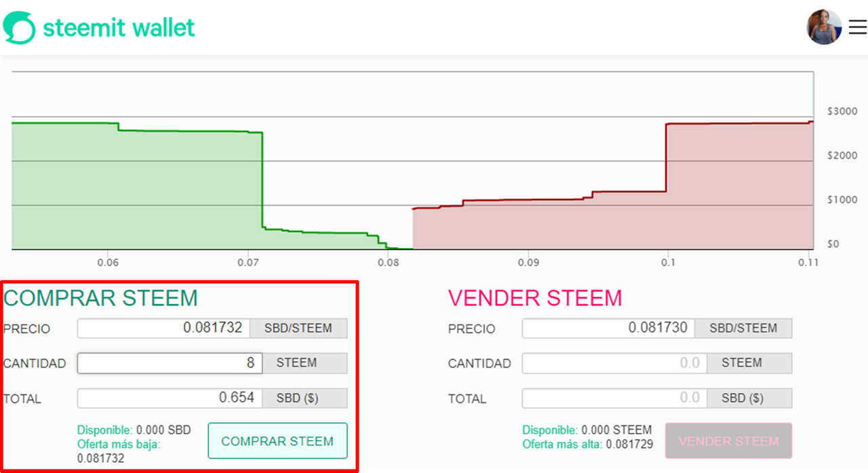Click the green bids area of chart

click(136, 187)
